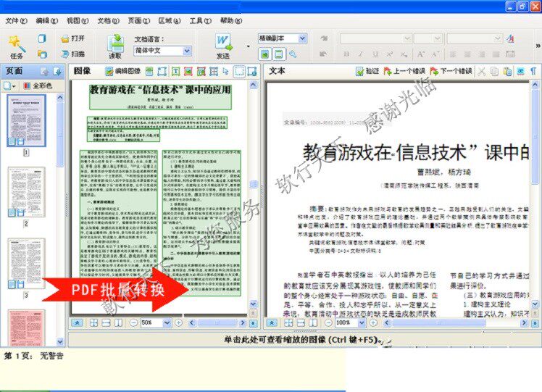This screenshot has width=542, height=392.
Task: Go to 下一个错误 next error
Action: pos(451,71)
